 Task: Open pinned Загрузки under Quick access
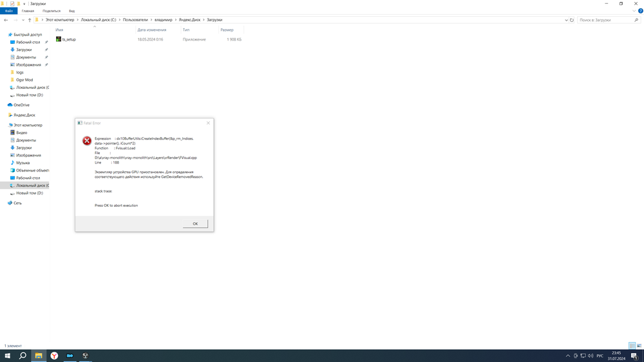tap(24, 50)
